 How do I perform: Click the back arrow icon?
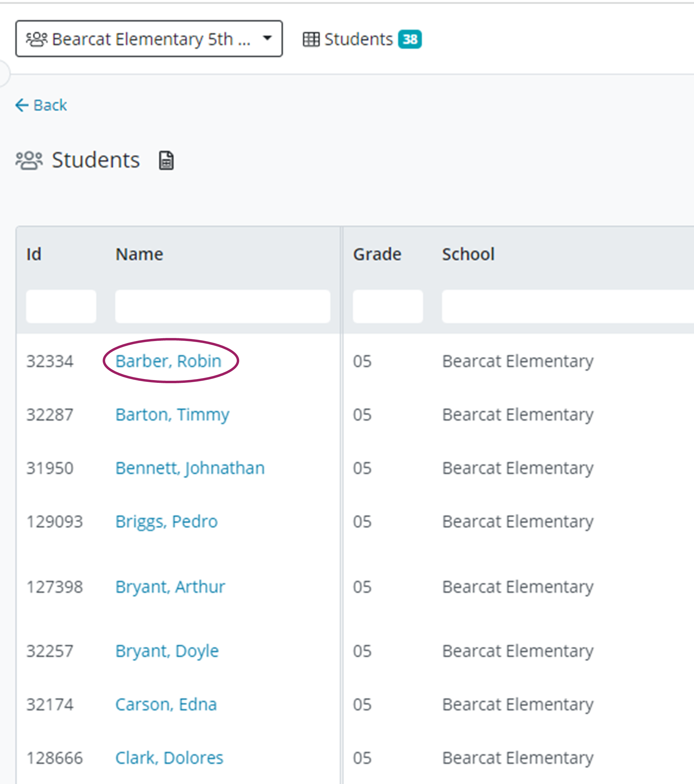(x=22, y=105)
